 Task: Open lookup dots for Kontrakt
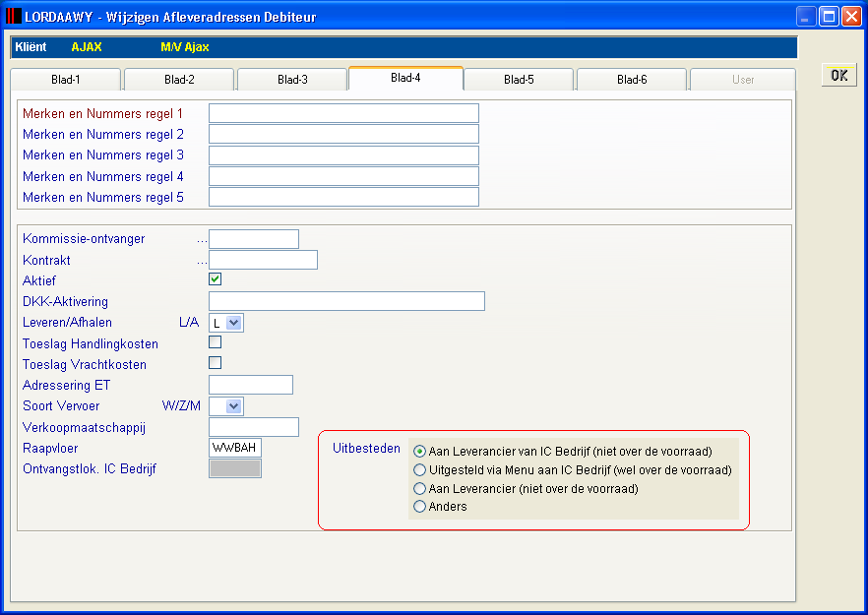click(202, 262)
